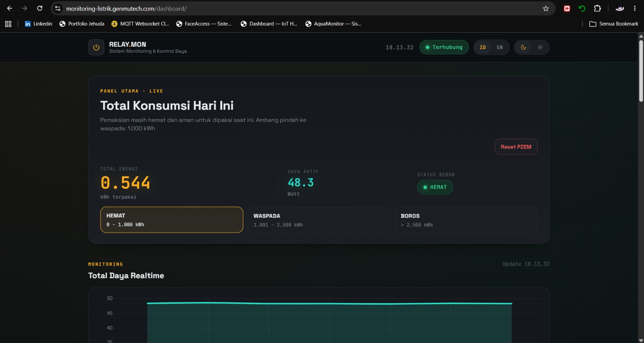Enable light mode with sun icon
The image size is (644, 343).
(x=540, y=47)
